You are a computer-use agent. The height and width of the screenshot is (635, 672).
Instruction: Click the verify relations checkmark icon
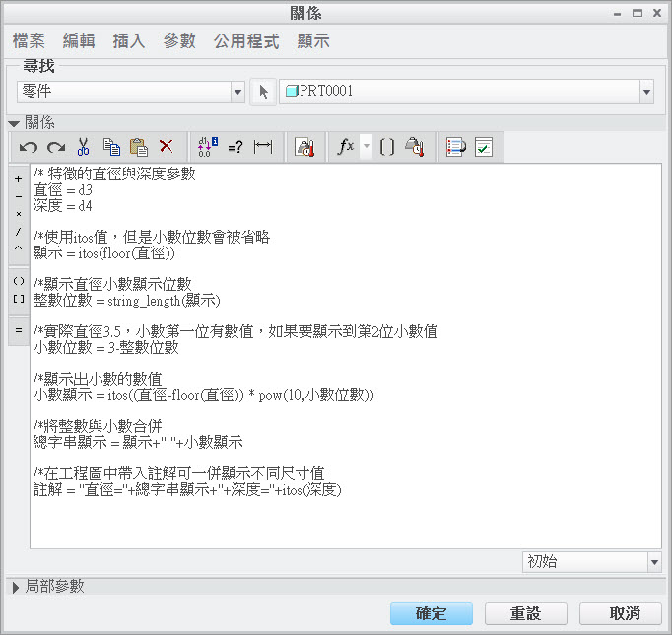pyautogui.click(x=484, y=147)
